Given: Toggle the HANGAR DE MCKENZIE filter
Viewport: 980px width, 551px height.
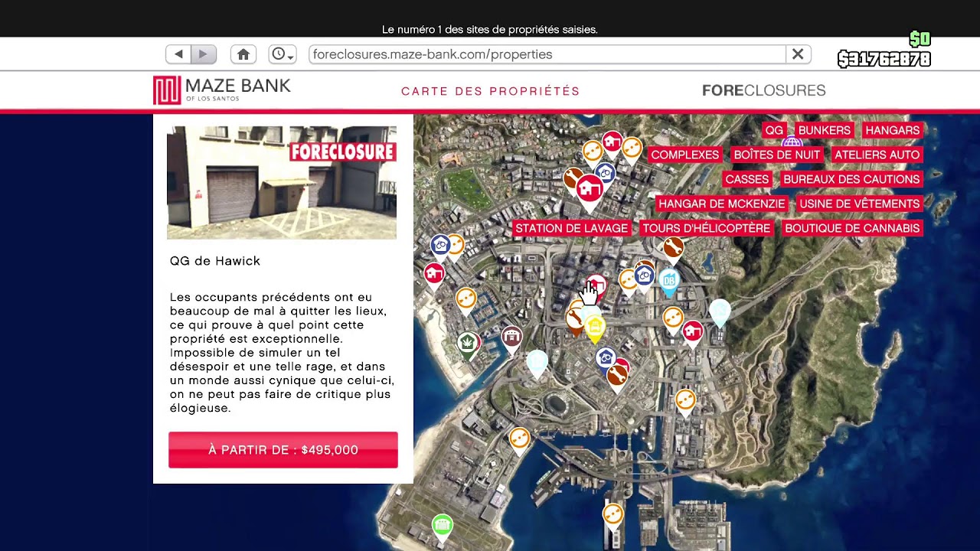Looking at the screenshot, I should 722,204.
